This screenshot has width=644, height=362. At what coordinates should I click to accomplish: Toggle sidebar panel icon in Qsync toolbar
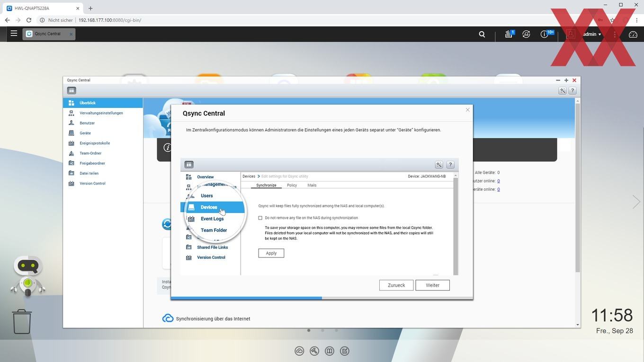point(72,90)
